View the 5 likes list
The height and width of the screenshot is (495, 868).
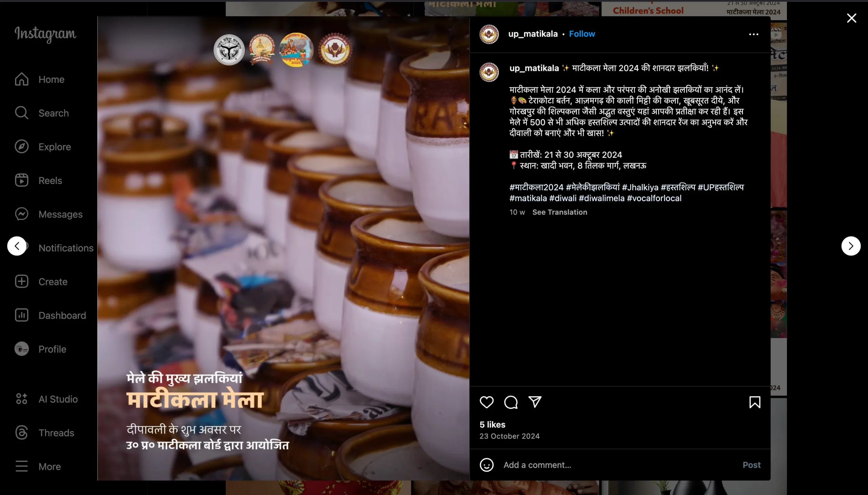point(492,425)
